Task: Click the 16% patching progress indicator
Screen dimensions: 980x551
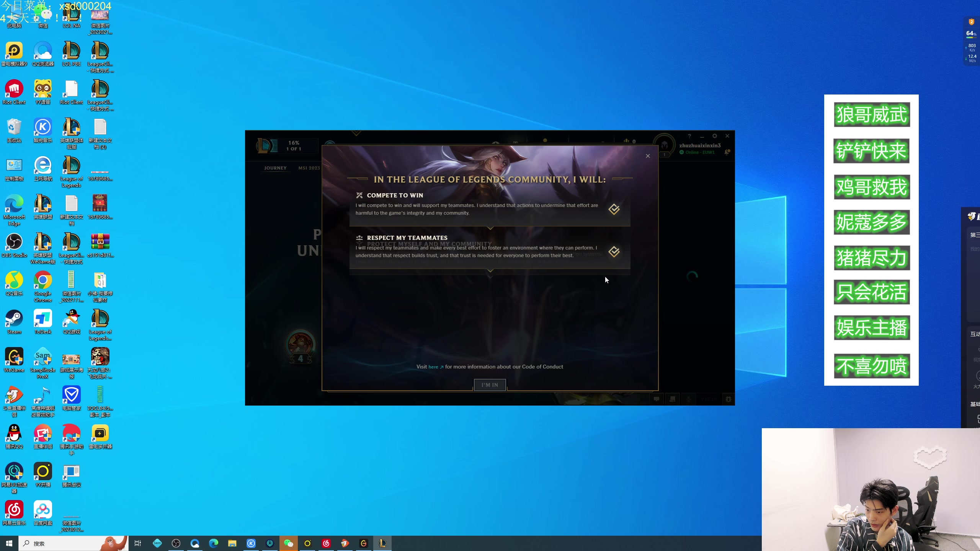Action: pyautogui.click(x=294, y=145)
